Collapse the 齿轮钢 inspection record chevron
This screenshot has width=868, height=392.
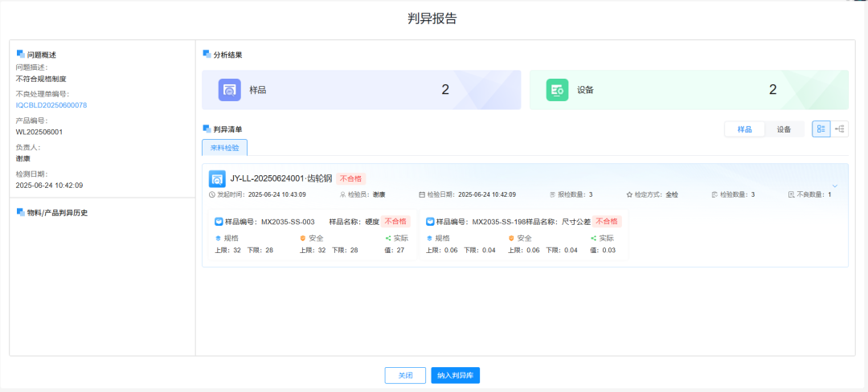pyautogui.click(x=834, y=186)
